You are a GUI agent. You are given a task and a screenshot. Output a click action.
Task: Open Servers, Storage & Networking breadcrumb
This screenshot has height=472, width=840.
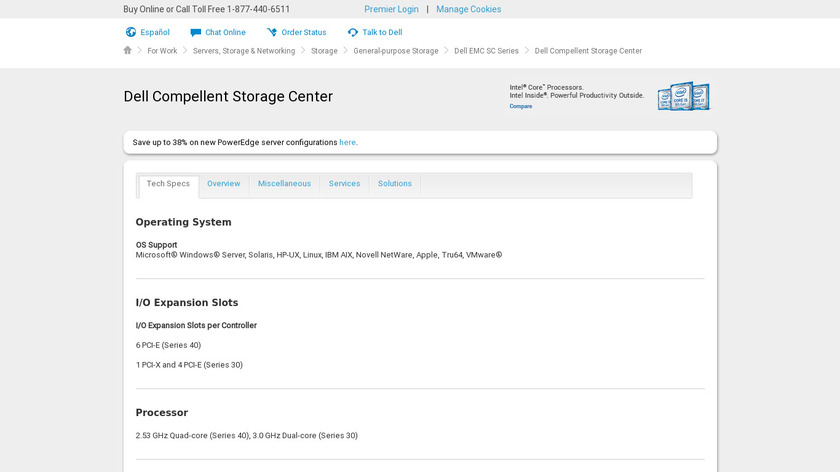[244, 51]
